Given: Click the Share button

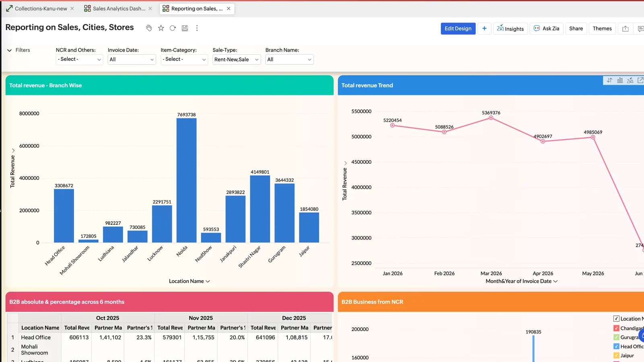Looking at the screenshot, I should 576,29.
